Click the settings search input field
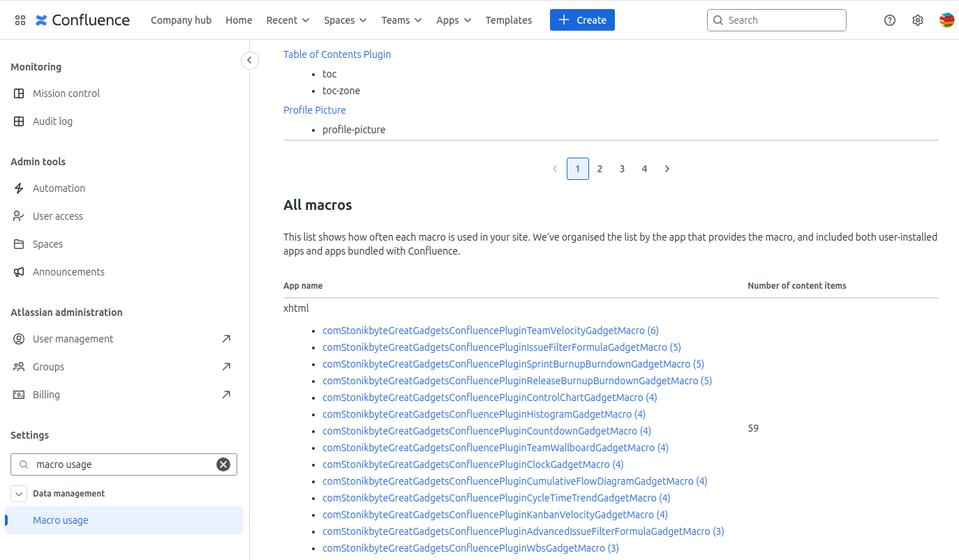Viewport: 959px width, 560px height. click(124, 464)
